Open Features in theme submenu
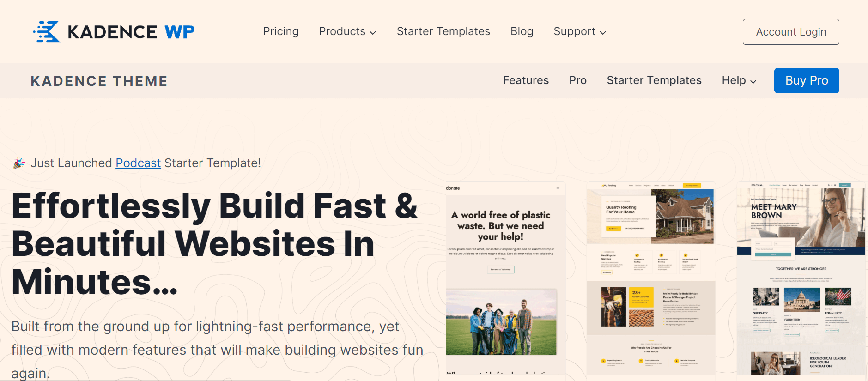This screenshot has width=868, height=381. coord(526,80)
